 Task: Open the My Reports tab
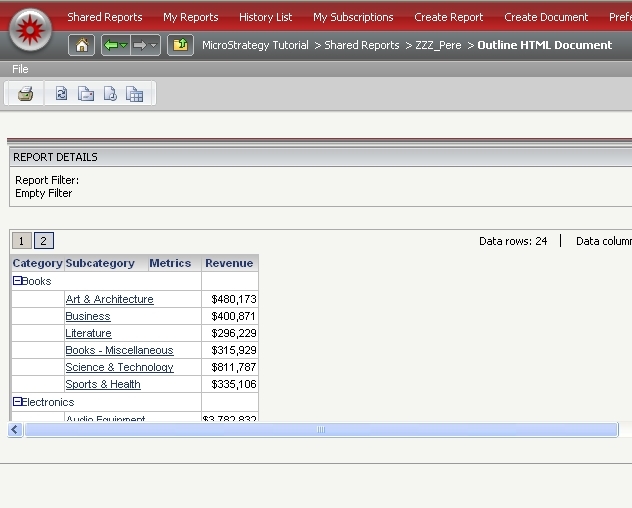[x=190, y=17]
